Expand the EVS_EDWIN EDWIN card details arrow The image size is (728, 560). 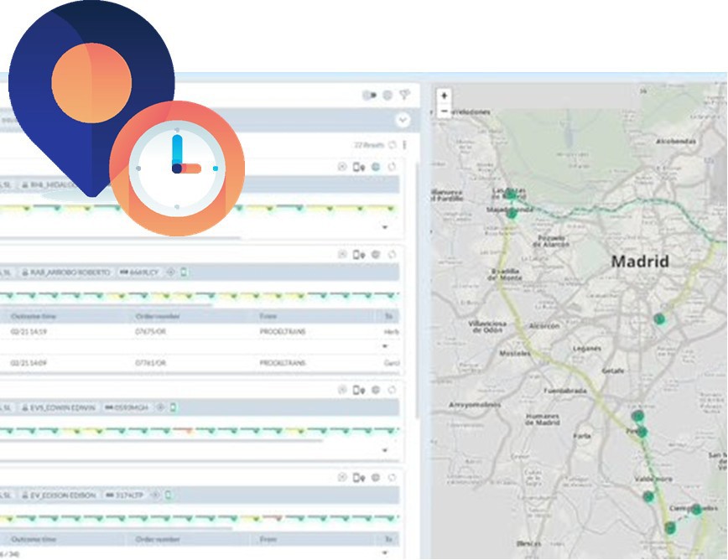pos(385,450)
